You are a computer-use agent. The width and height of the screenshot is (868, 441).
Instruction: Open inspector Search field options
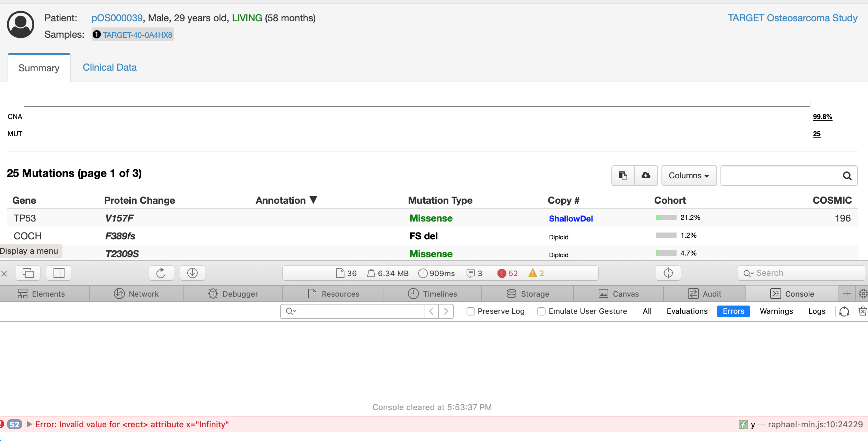[x=748, y=273]
